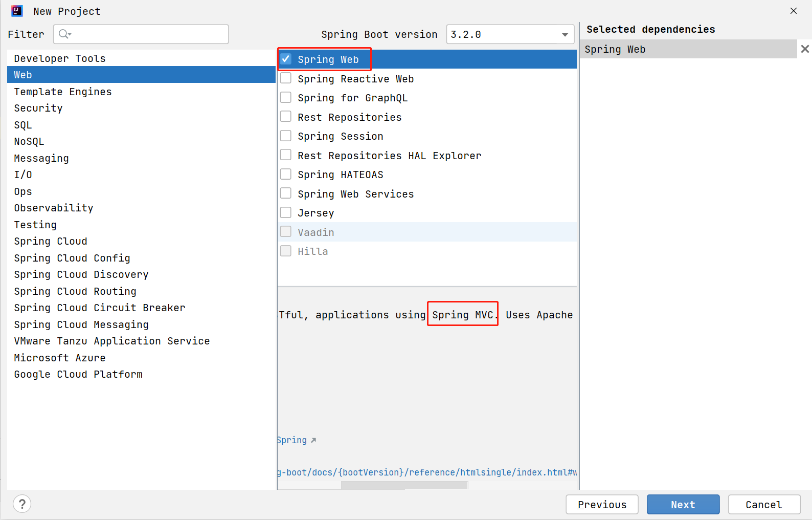Click the Vaadin checkbox
Viewport: 812px width, 520px height.
tap(286, 232)
